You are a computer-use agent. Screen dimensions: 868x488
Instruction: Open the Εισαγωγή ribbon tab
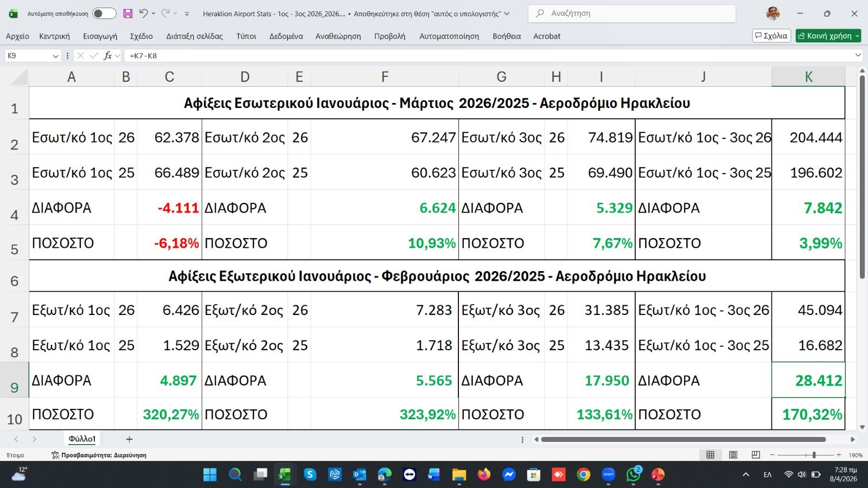(x=100, y=36)
